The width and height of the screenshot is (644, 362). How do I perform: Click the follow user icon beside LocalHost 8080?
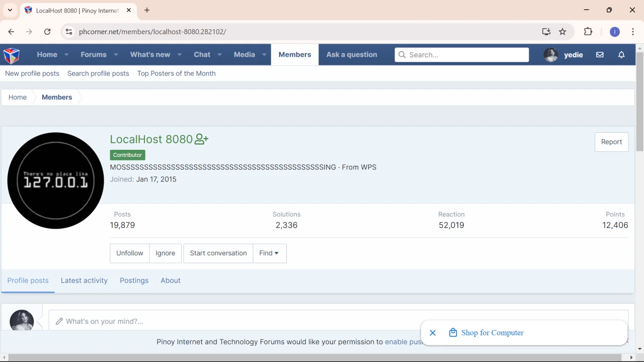tap(201, 139)
